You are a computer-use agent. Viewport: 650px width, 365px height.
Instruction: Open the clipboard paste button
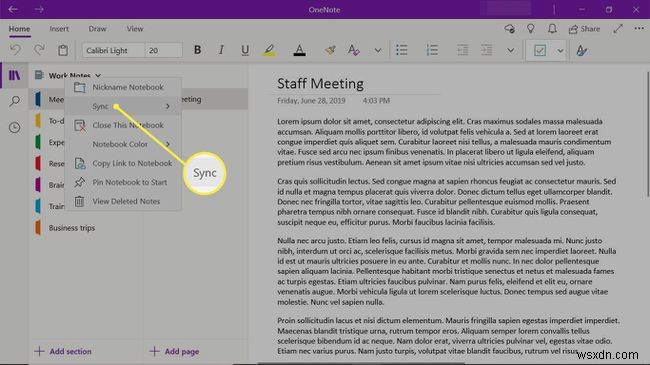(x=63, y=50)
